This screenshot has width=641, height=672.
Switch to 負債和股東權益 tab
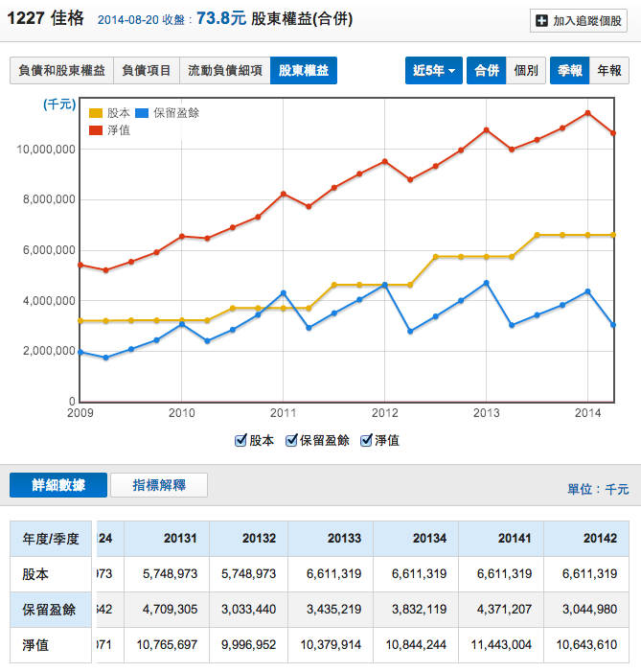point(61,71)
